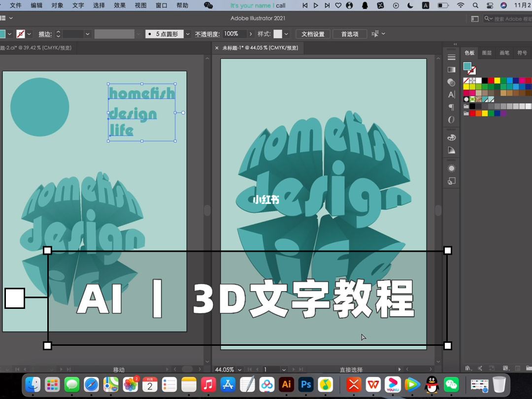Toggle the play button in menu bar player

316,5
